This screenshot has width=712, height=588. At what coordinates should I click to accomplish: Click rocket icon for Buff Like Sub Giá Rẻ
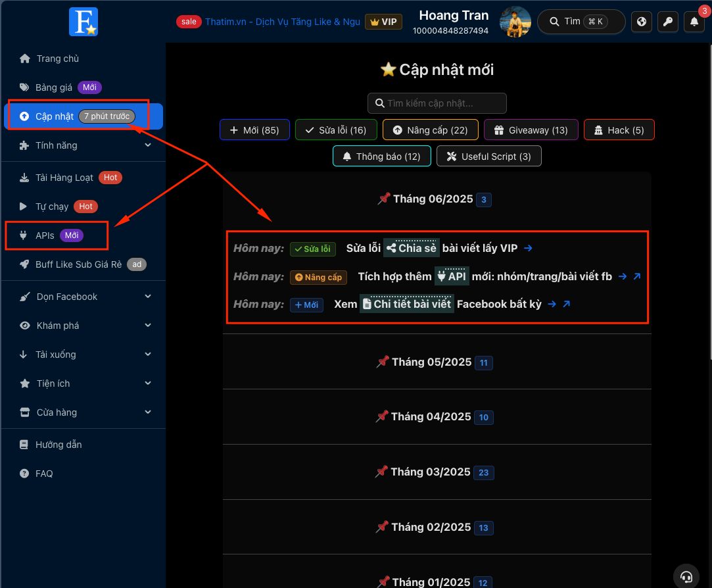[24, 264]
